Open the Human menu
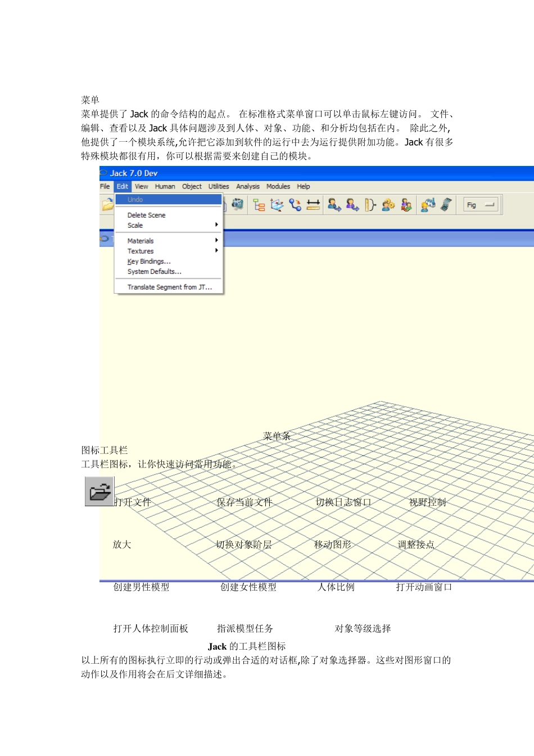 point(165,187)
